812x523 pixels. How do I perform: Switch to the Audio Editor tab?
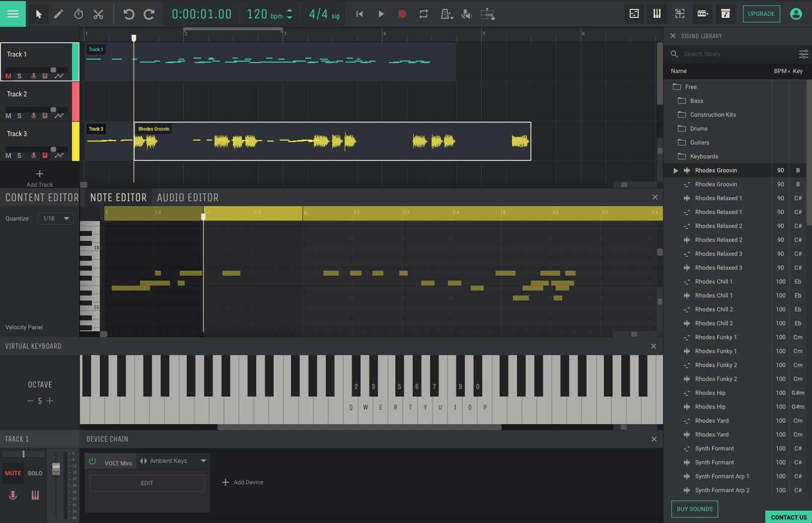pyautogui.click(x=188, y=197)
